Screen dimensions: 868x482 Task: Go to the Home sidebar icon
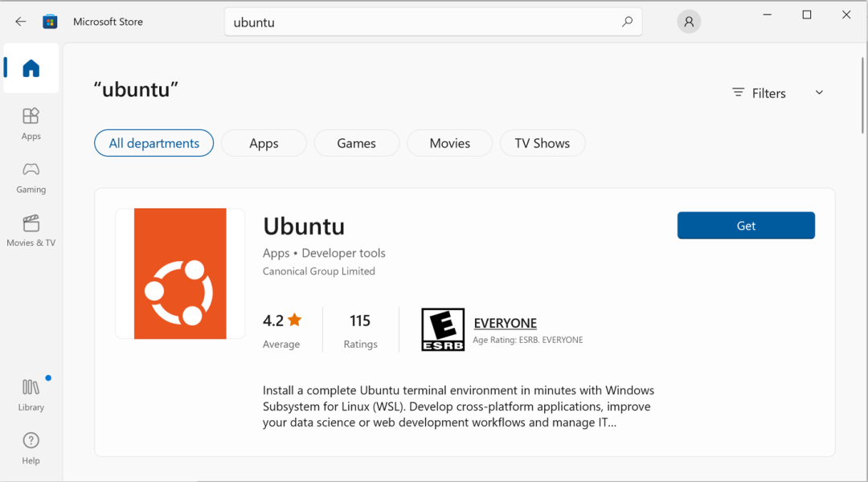coord(31,68)
